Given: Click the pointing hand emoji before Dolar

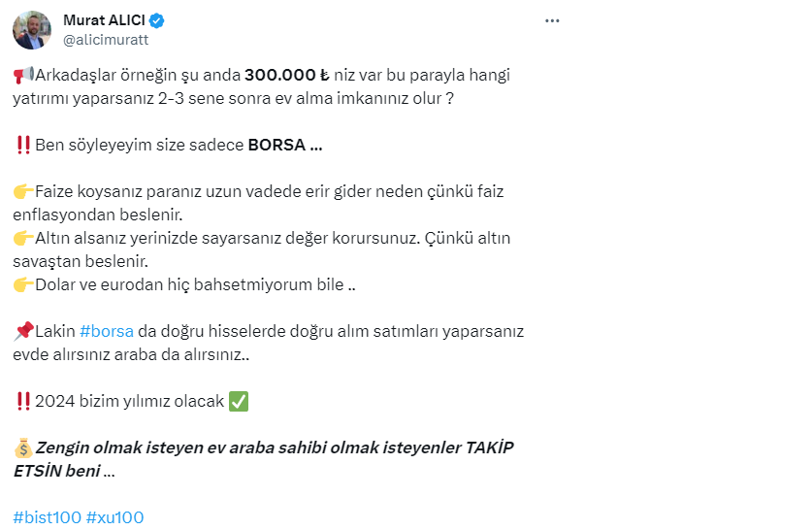Looking at the screenshot, I should tap(24, 284).
